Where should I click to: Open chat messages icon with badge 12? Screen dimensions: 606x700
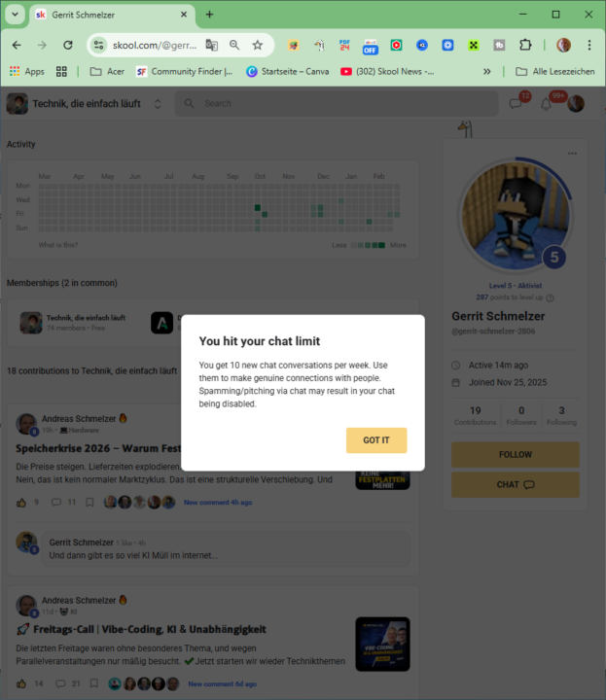516,104
